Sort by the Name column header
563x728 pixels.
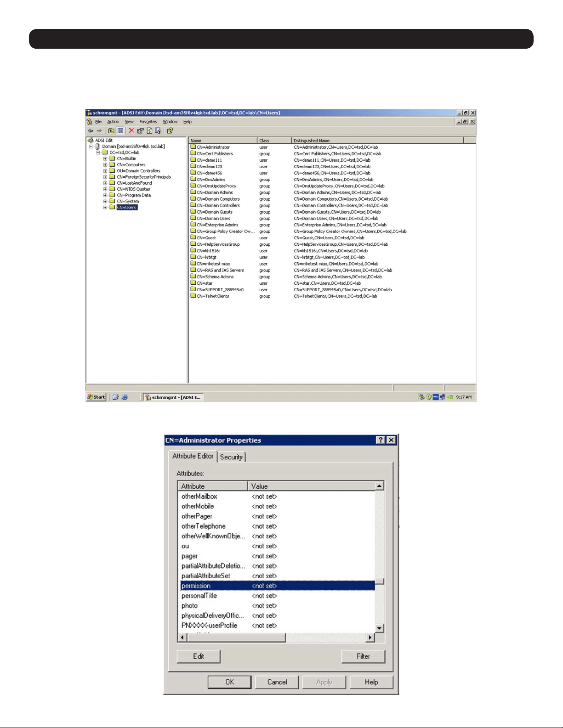tap(223, 141)
